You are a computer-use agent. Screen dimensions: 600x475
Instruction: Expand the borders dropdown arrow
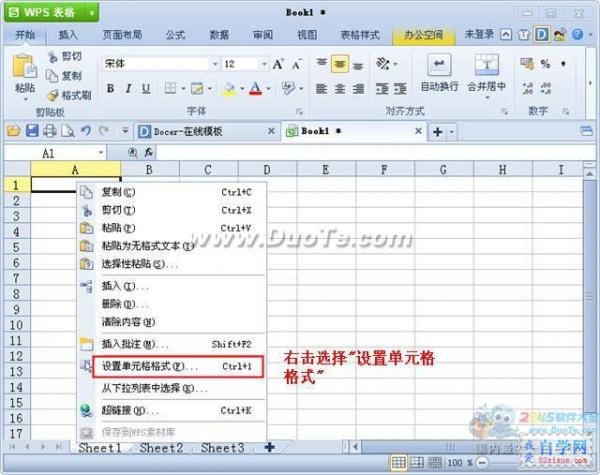183,89
